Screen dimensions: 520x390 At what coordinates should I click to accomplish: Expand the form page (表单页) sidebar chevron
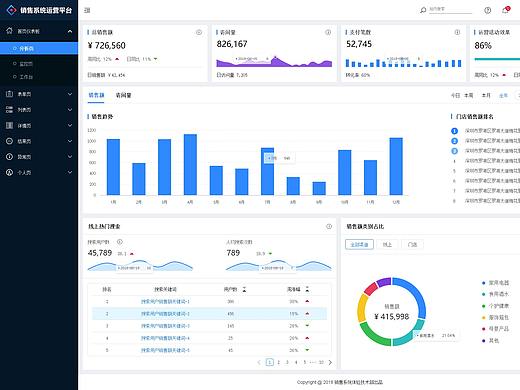[70, 94]
